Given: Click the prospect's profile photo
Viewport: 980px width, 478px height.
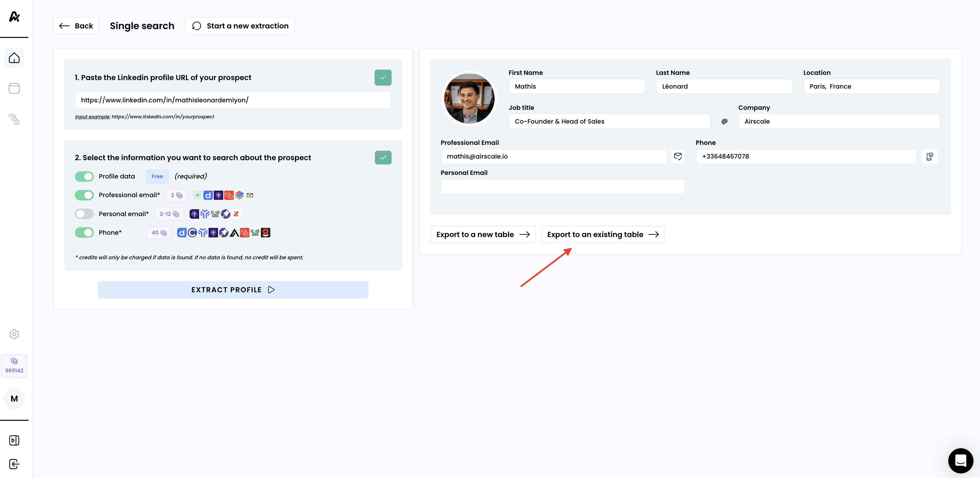Looking at the screenshot, I should click(469, 98).
